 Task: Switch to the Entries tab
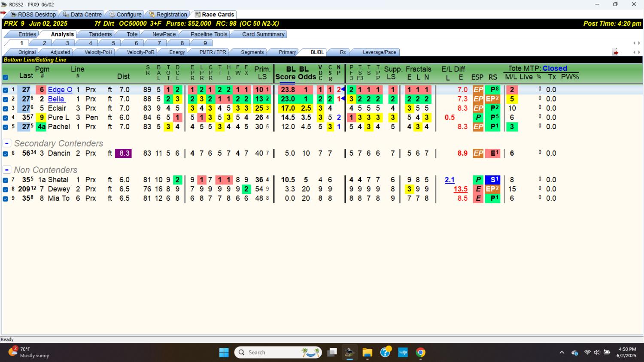click(27, 34)
